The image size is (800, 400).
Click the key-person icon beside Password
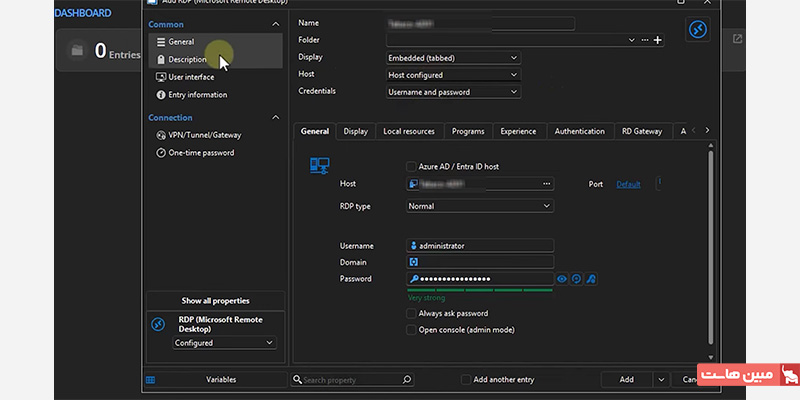pos(591,279)
